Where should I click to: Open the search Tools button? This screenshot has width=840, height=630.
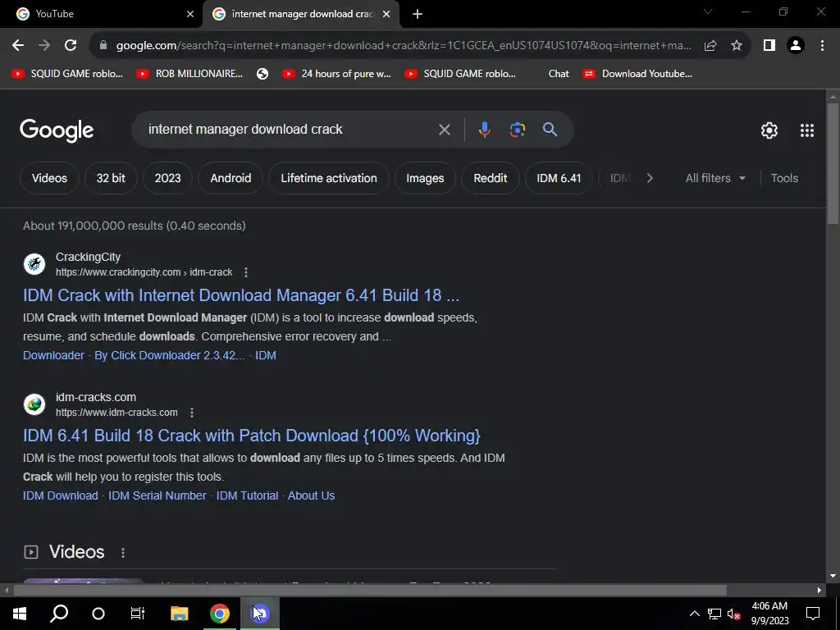coord(784,178)
